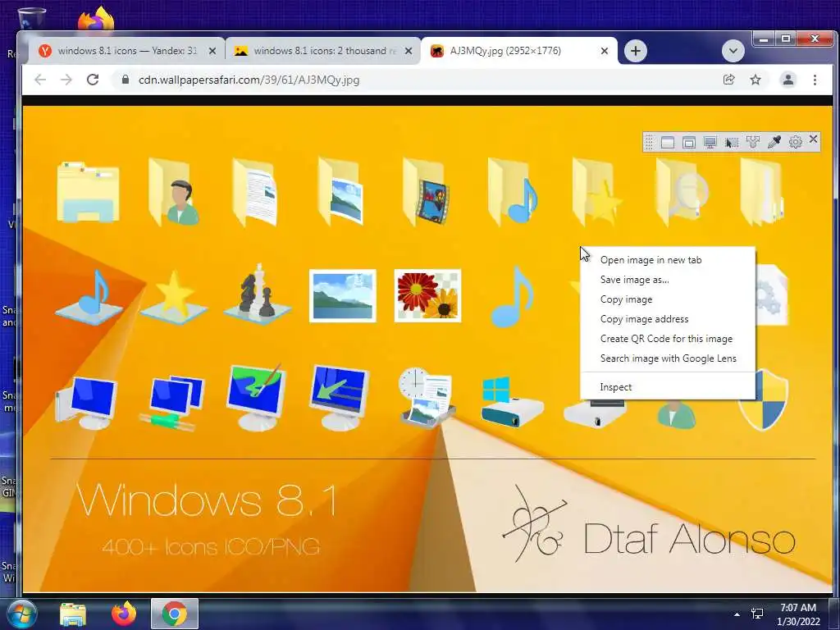
Task: Close the floating capture toolbar
Action: click(813, 139)
